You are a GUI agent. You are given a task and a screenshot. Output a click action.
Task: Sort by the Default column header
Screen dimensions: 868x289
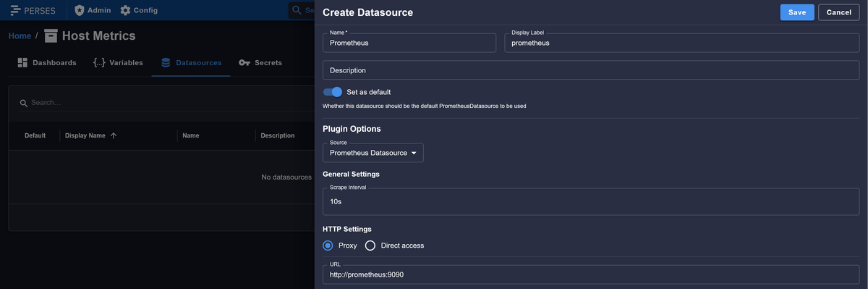coord(35,135)
